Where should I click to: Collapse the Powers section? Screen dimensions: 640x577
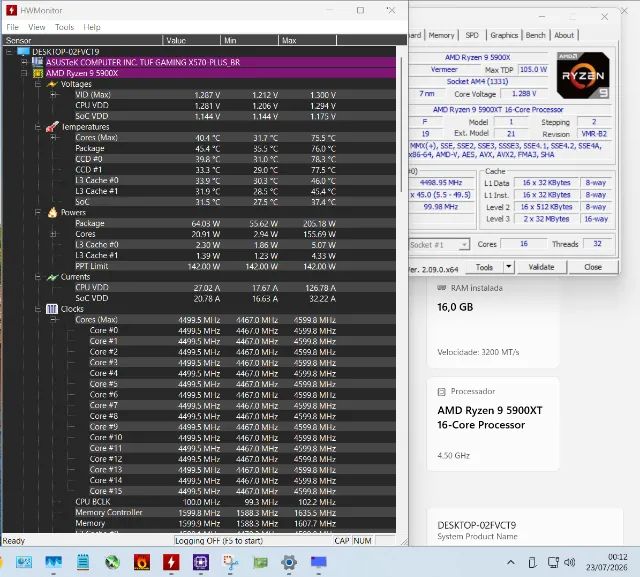click(38, 213)
